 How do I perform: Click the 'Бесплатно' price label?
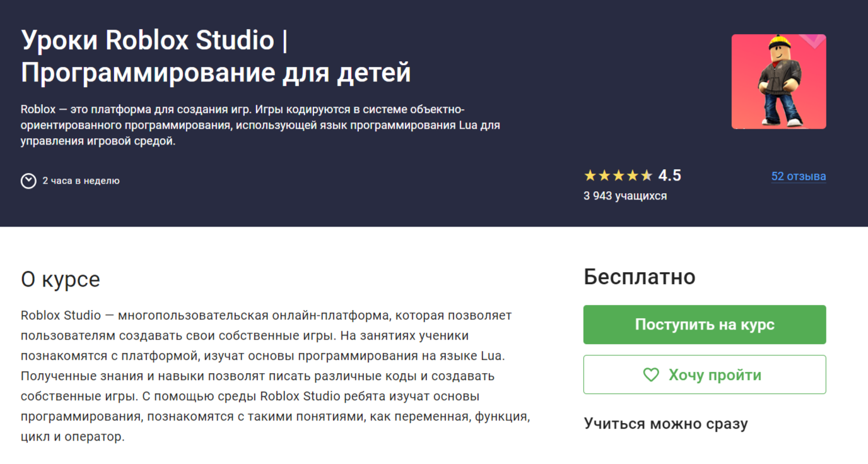pyautogui.click(x=640, y=277)
